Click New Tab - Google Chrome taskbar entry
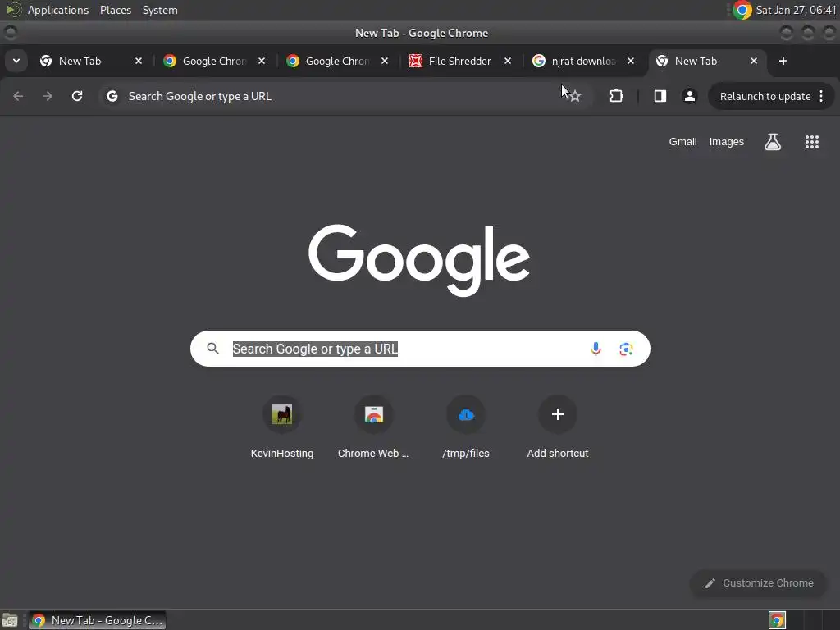This screenshot has width=840, height=630. 98,620
